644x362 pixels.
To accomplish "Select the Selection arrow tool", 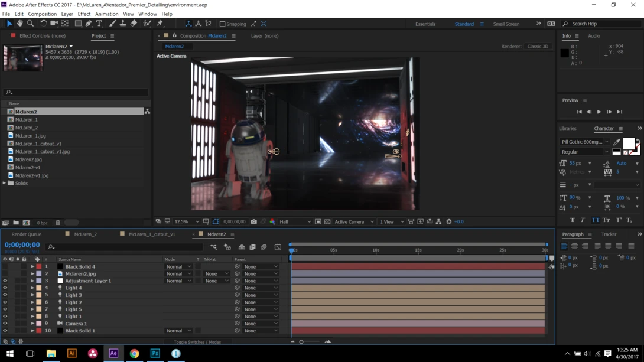I will (9, 24).
